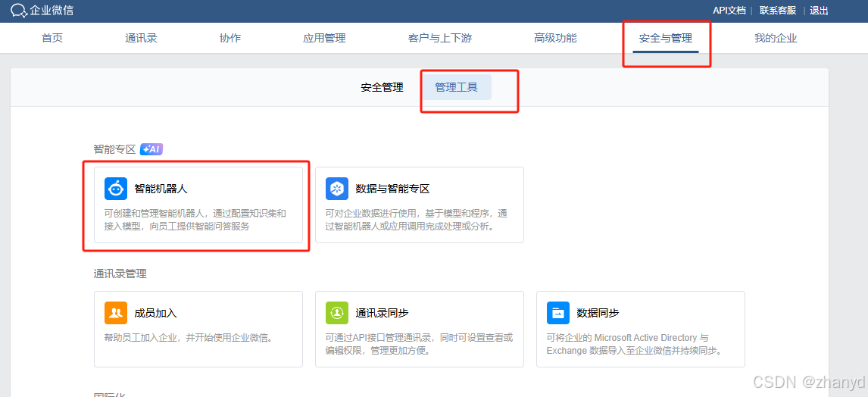Open the 数据与智能专区 card title
868x397 pixels.
click(392, 189)
